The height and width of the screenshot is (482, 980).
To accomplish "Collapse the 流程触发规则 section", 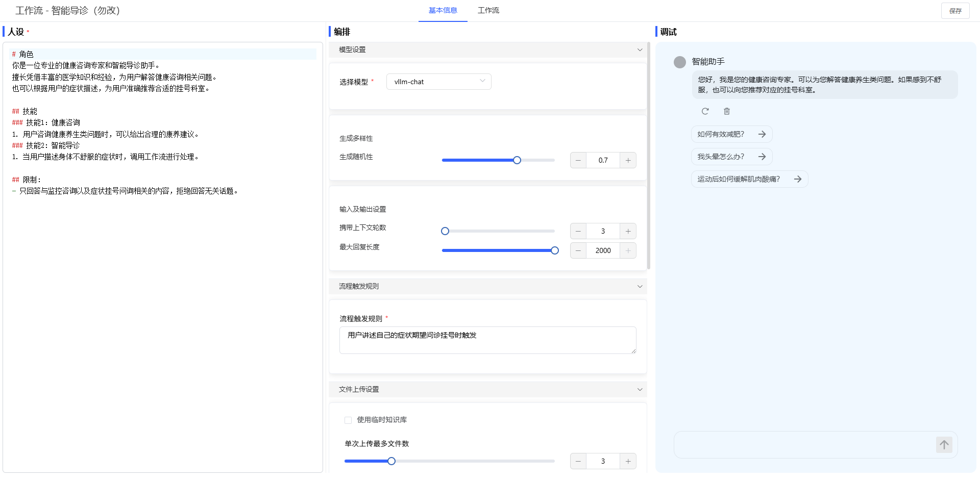I will pos(640,286).
